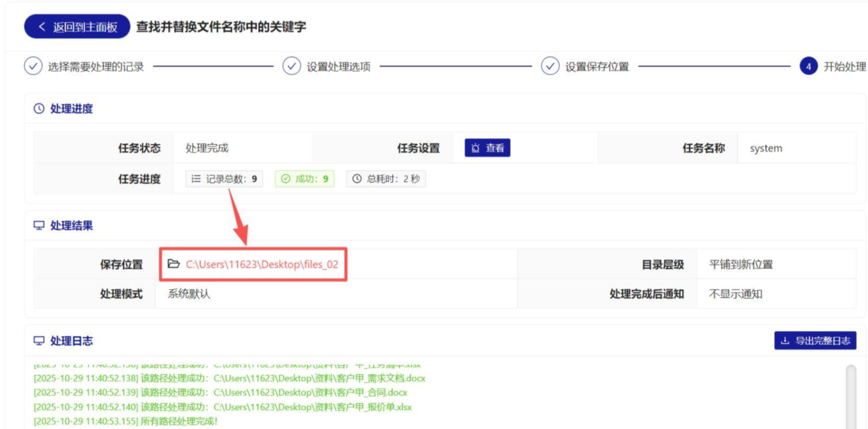Click the 总耗时: 2 秒 badge
Screen dimensions: 868x429
(x=386, y=179)
